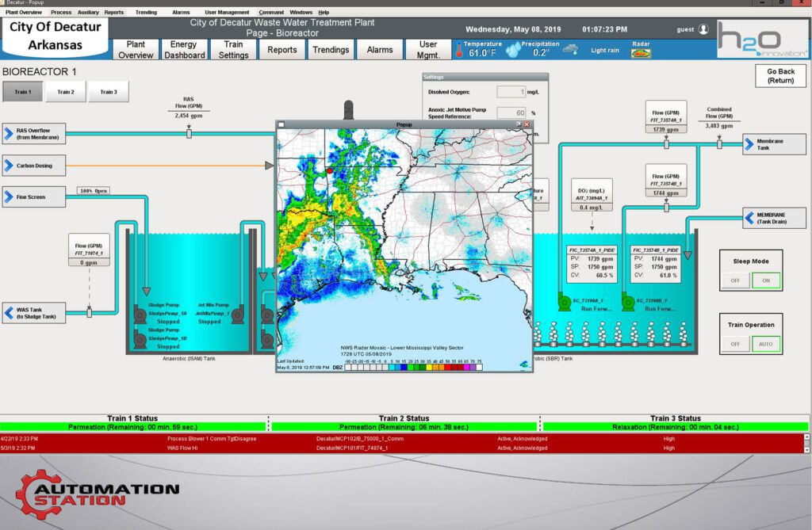The image size is (812, 530).
Task: Set Train Operation to AUTO
Action: point(766,344)
